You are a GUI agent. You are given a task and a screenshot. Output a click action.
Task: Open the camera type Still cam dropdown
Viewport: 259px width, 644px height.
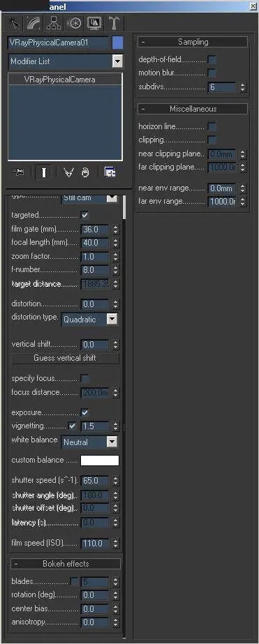pos(89,198)
